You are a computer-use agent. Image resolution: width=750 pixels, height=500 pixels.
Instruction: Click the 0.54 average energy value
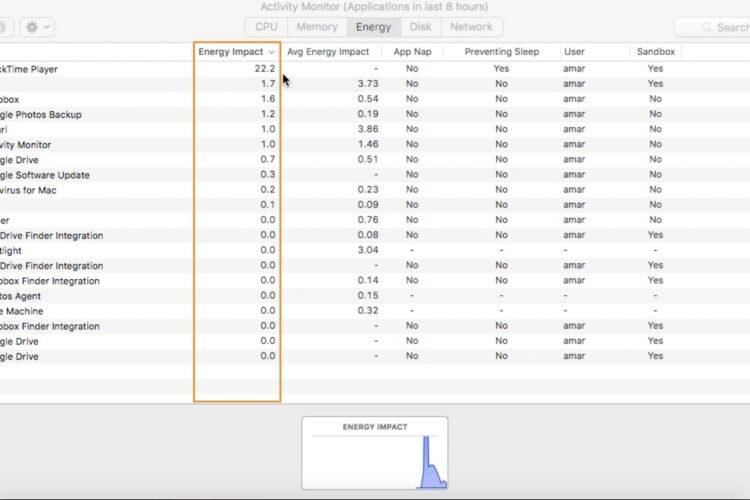click(x=368, y=99)
